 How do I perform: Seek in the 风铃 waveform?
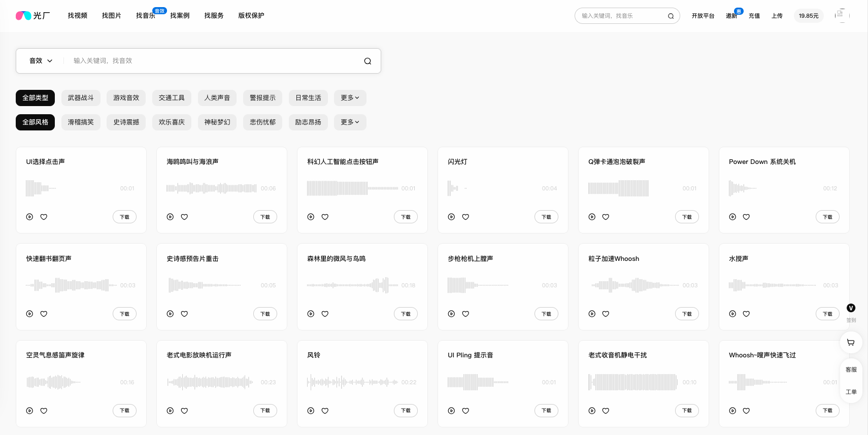pos(352,382)
